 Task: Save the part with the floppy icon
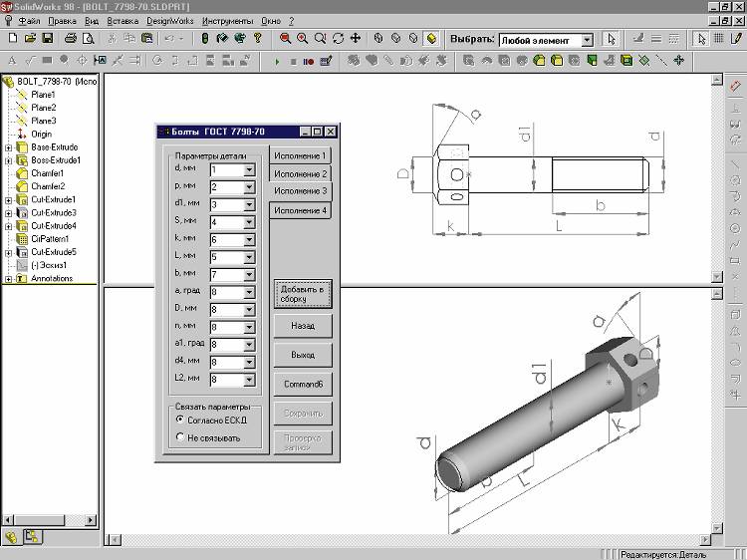point(48,38)
